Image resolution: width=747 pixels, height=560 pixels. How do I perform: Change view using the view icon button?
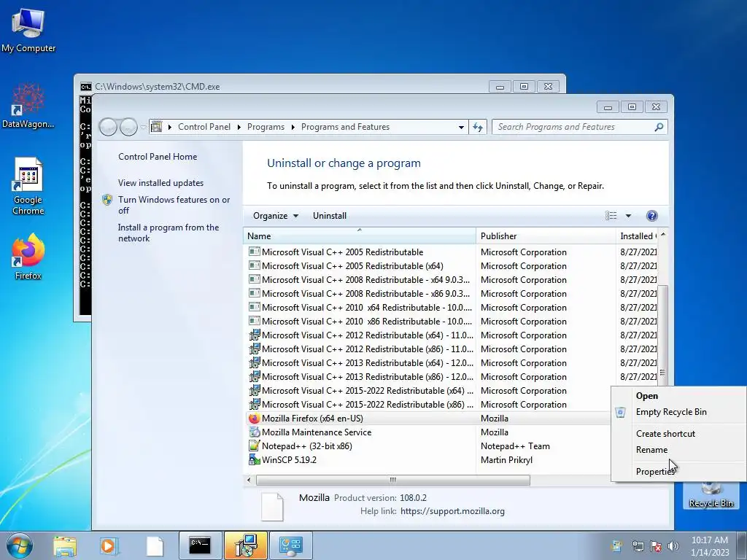tap(611, 216)
